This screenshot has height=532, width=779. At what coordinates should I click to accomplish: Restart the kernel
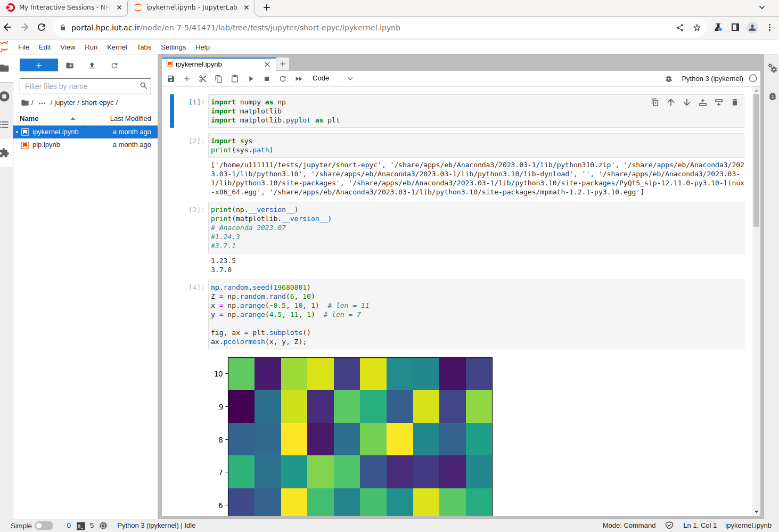coord(283,79)
